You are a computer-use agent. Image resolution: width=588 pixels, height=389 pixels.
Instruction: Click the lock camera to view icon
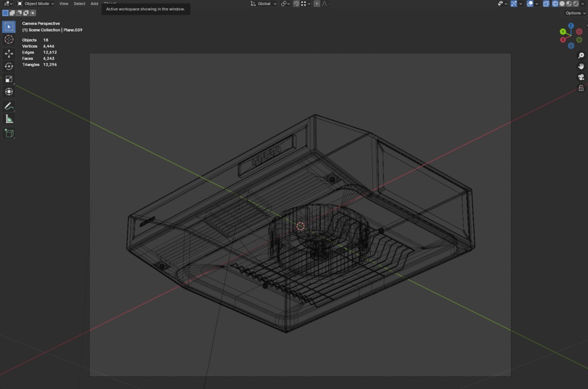(581, 88)
